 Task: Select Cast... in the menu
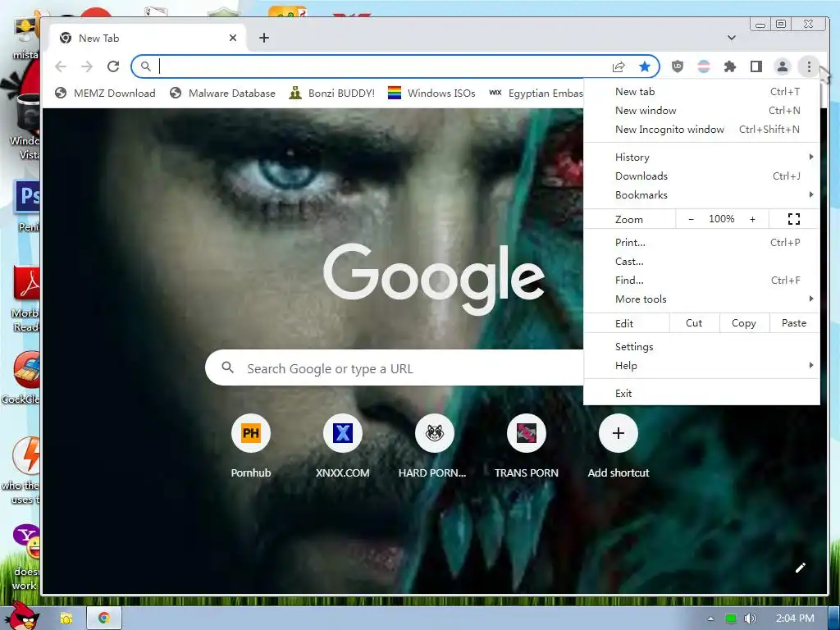pos(702,262)
